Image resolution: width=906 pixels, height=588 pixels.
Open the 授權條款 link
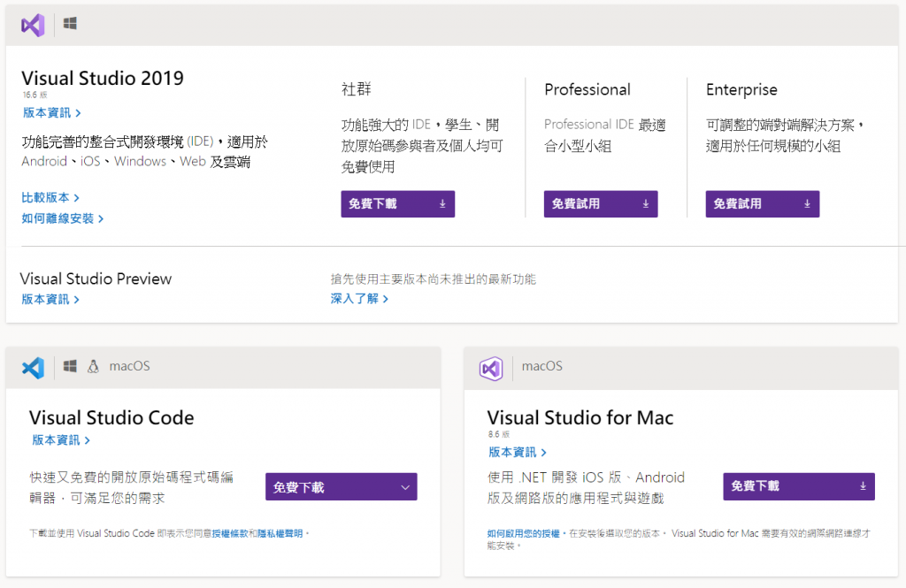pyautogui.click(x=230, y=534)
